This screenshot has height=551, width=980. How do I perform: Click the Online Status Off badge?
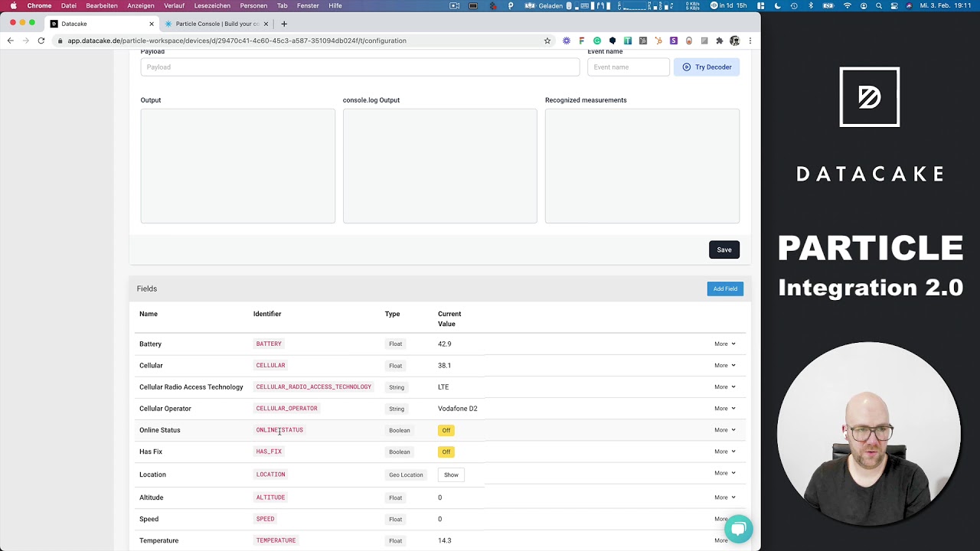click(446, 430)
